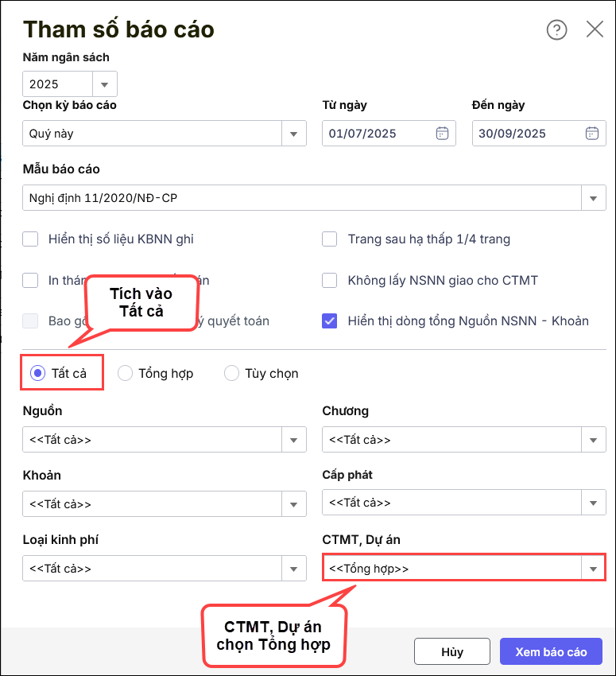Open the help question mark icon
This screenshot has width=616, height=676.
pos(556,30)
